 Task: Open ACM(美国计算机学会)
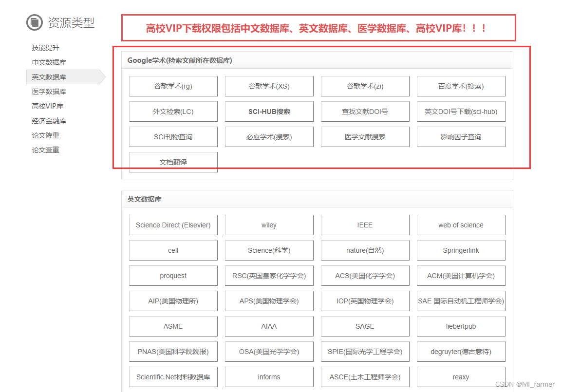tap(461, 276)
